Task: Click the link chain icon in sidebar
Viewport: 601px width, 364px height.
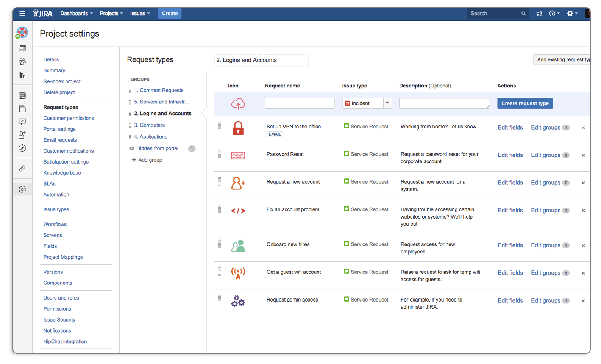Action: pyautogui.click(x=22, y=168)
